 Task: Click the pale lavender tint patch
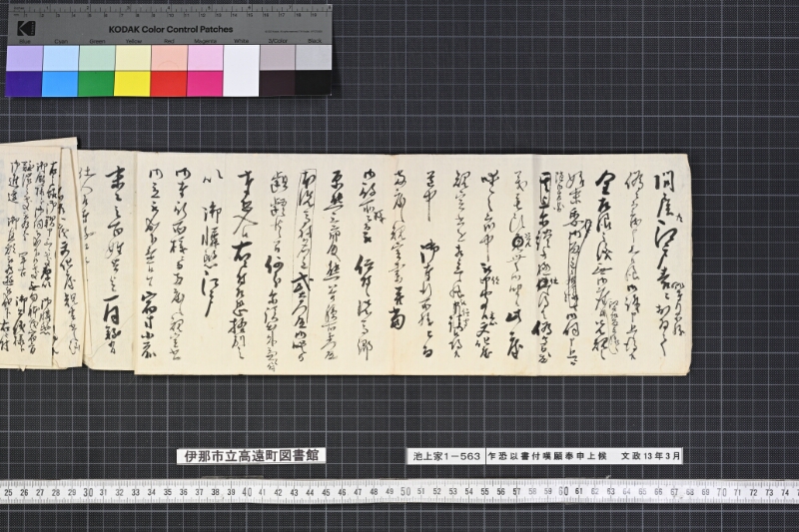tap(24, 58)
